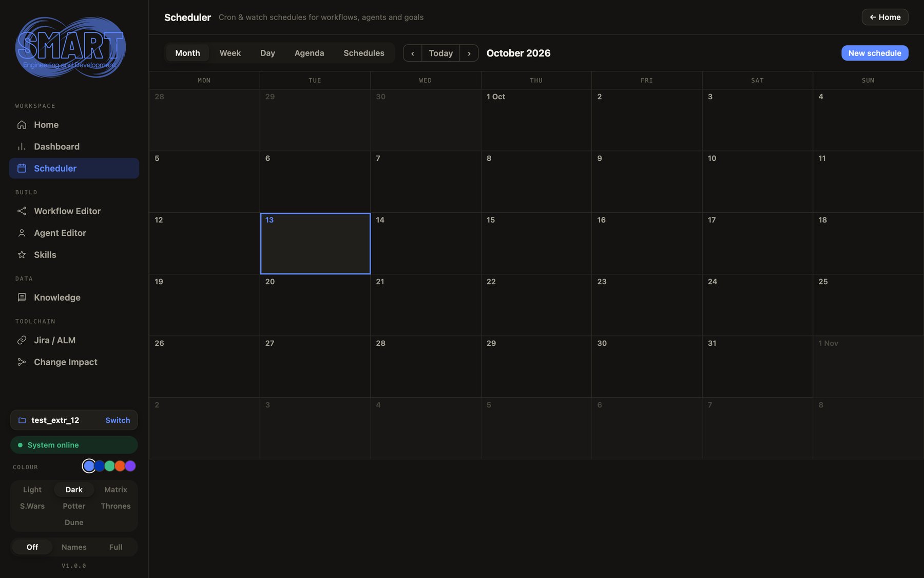Click the New schedule button

click(875, 53)
